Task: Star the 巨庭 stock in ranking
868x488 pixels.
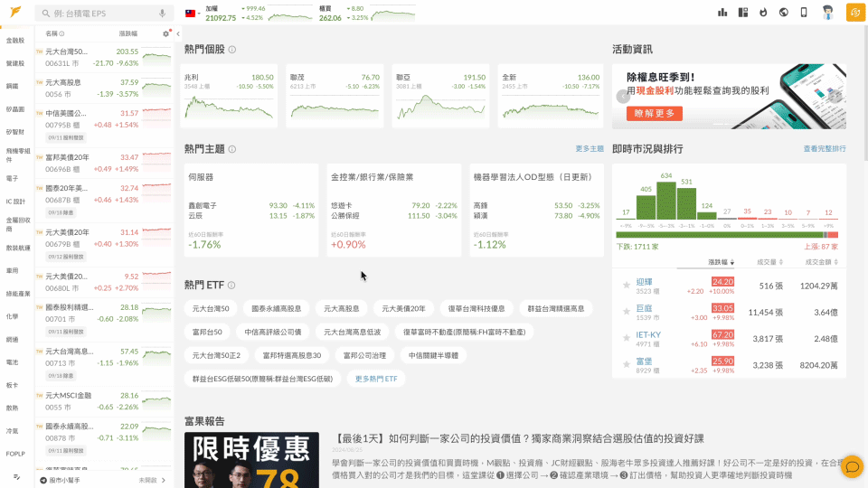Action: pos(626,312)
